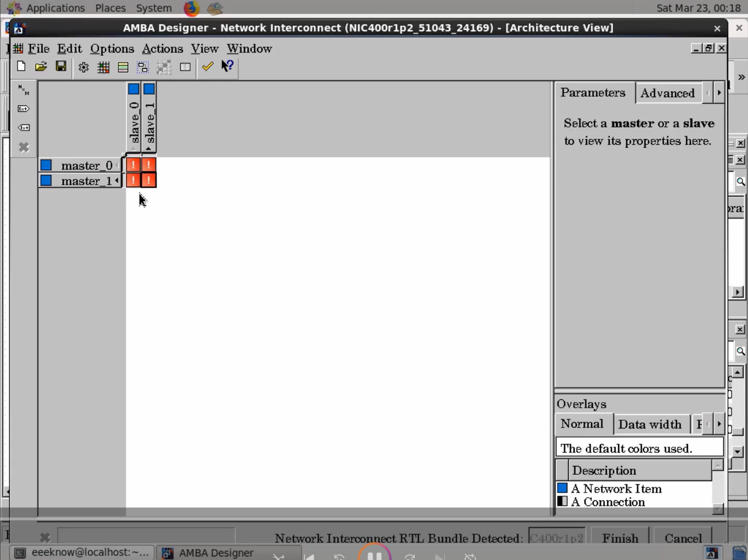Select the master_0 blue square

pyautogui.click(x=46, y=165)
